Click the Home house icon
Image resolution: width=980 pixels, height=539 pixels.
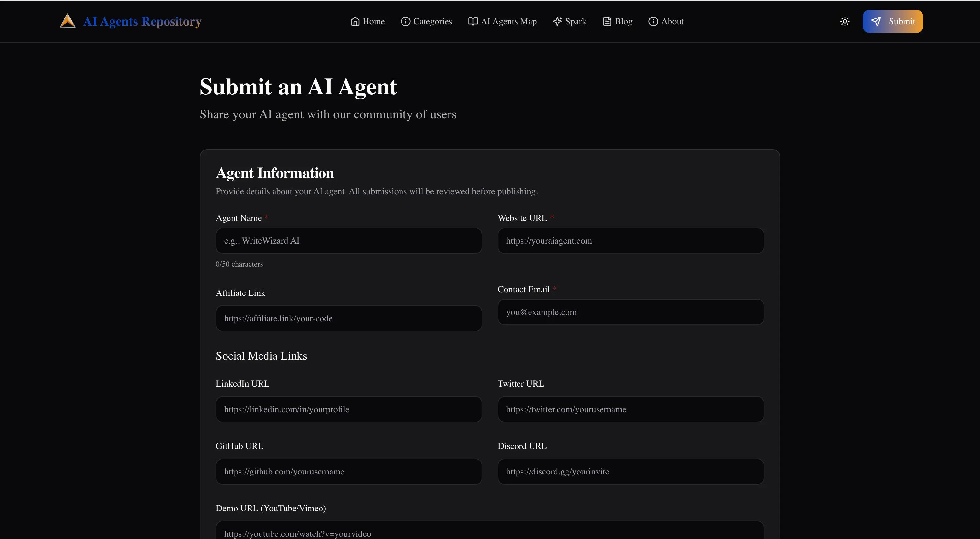355,21
